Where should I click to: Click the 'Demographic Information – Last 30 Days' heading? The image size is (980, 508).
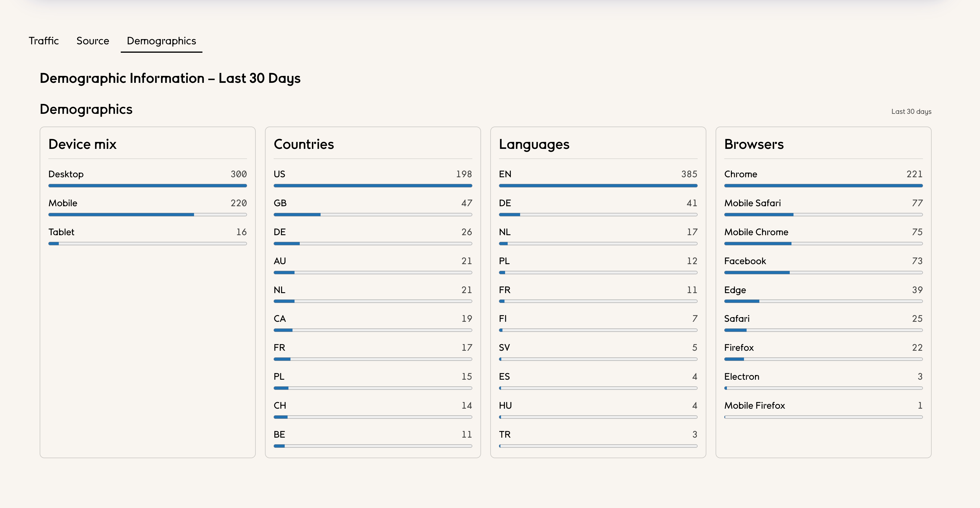170,78
